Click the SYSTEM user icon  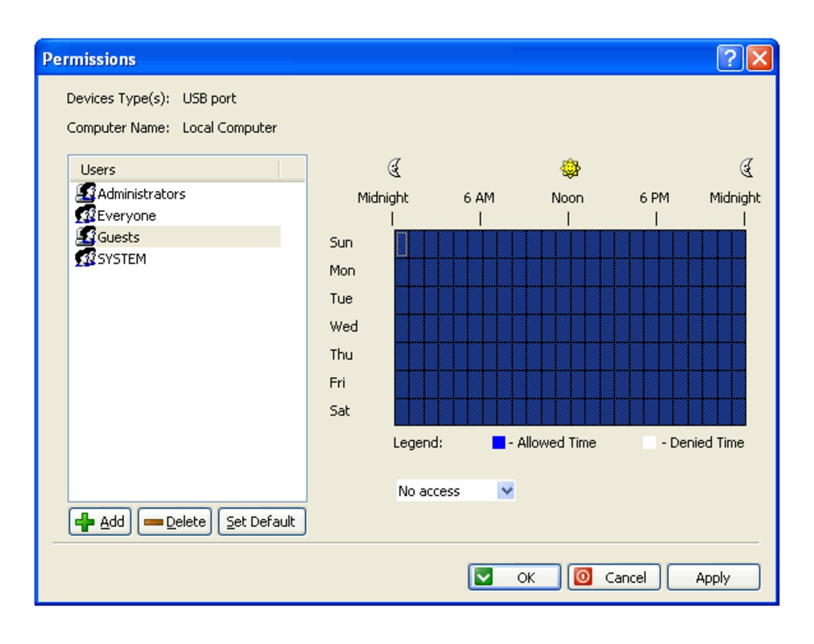tap(85, 258)
